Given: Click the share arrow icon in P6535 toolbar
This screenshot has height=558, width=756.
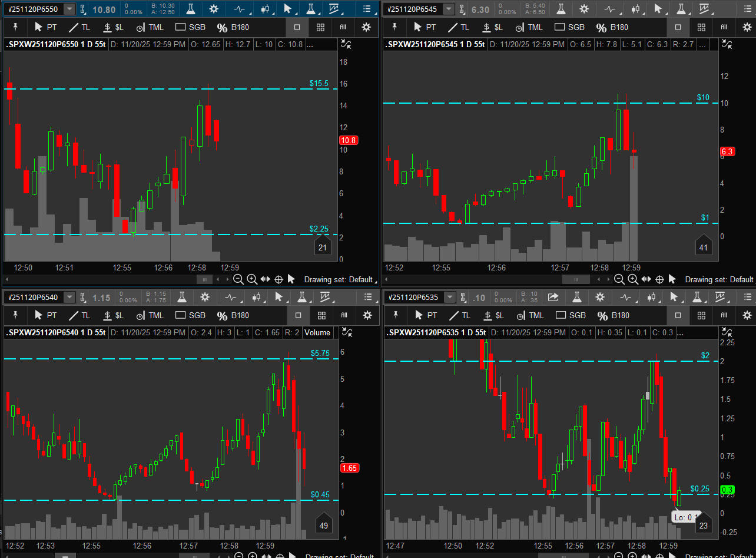Looking at the screenshot, I should [553, 297].
